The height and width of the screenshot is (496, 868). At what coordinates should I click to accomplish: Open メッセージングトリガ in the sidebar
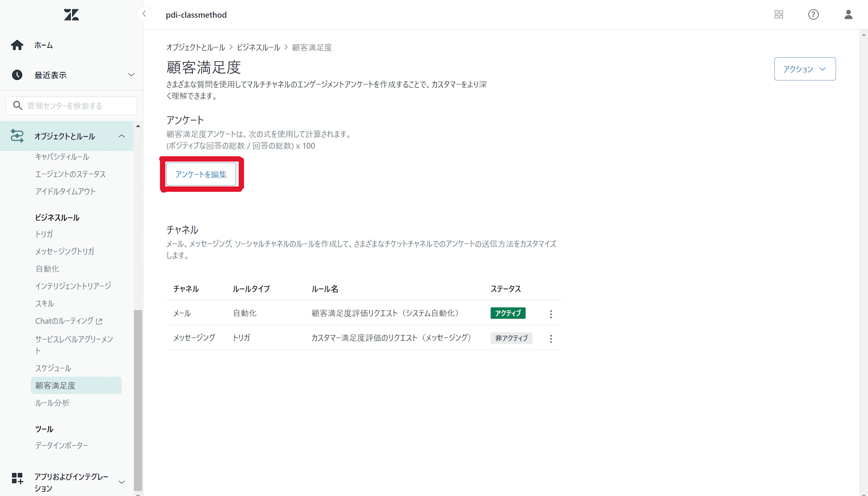tap(65, 251)
